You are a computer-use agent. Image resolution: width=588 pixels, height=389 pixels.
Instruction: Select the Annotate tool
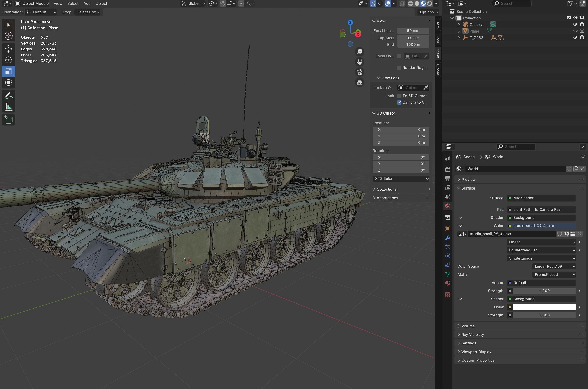pyautogui.click(x=8, y=96)
